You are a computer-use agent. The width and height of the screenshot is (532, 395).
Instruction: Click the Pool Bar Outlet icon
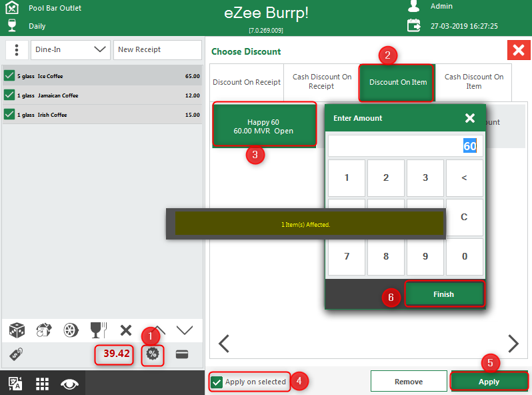tap(12, 7)
